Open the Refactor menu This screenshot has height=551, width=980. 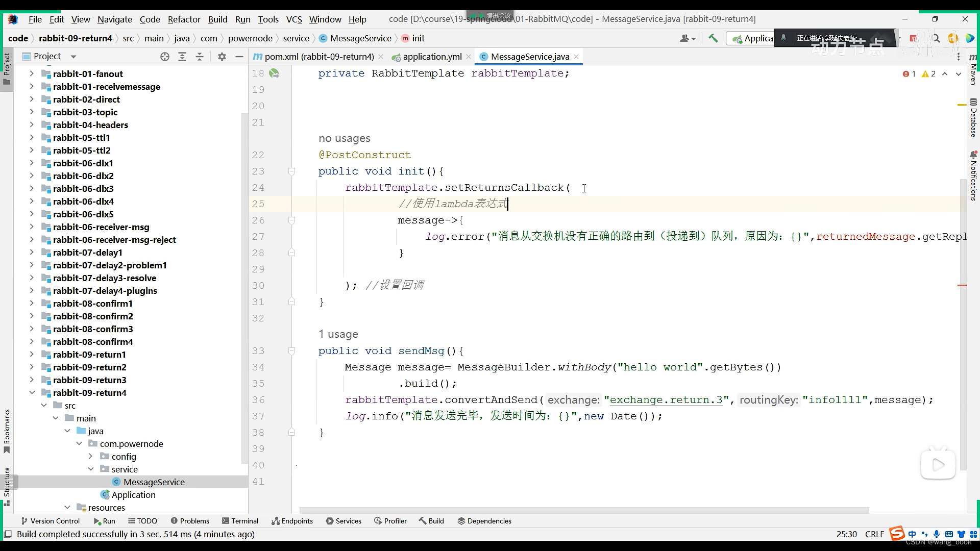pyautogui.click(x=184, y=19)
